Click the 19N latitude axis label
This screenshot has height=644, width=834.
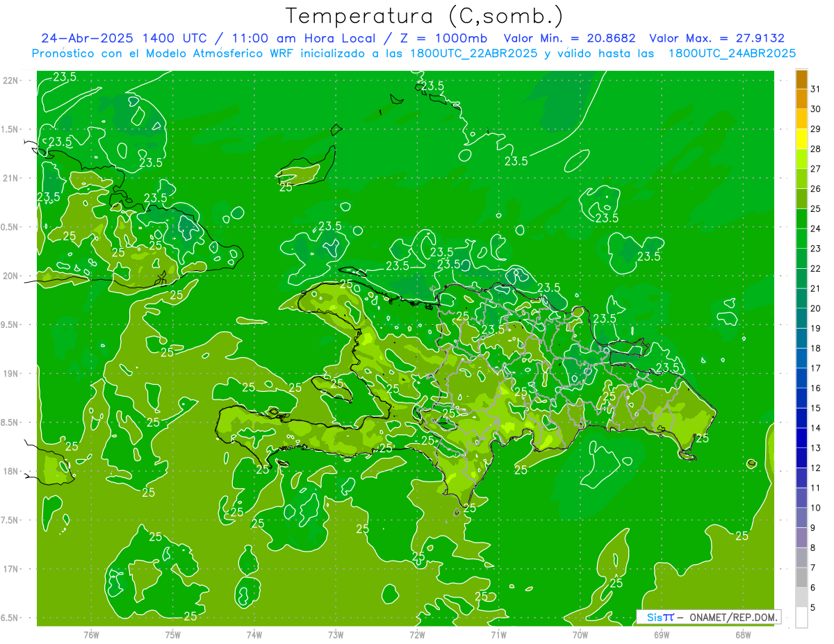point(11,374)
